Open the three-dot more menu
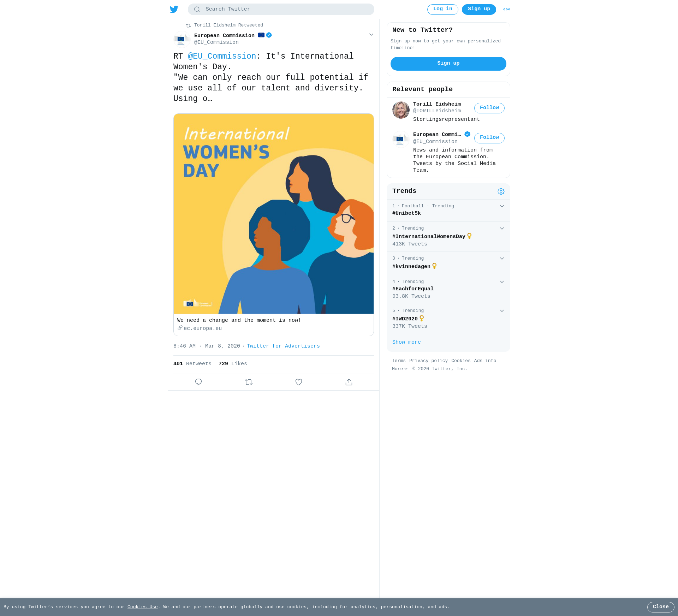678x616 pixels. click(x=507, y=10)
